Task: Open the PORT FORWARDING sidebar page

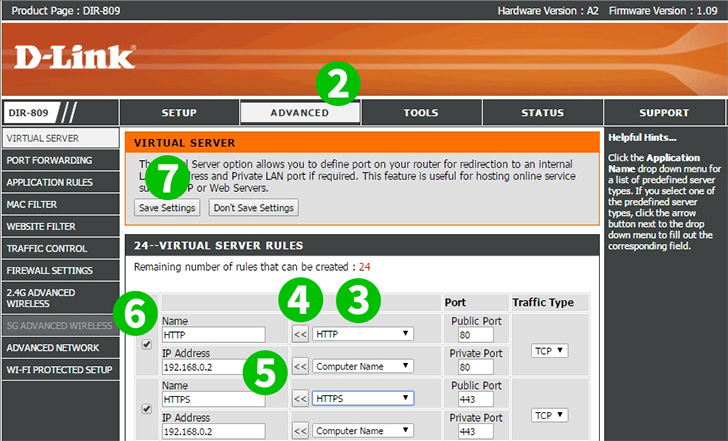Action: [60, 160]
